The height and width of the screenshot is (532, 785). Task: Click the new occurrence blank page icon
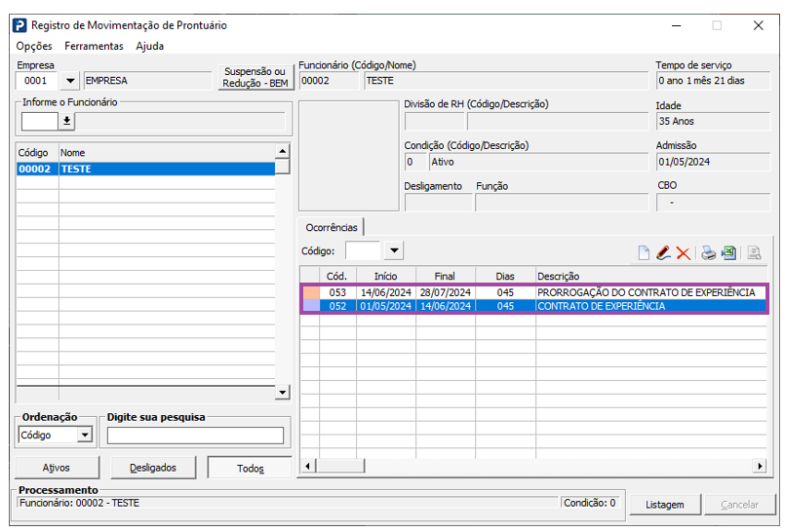point(644,253)
